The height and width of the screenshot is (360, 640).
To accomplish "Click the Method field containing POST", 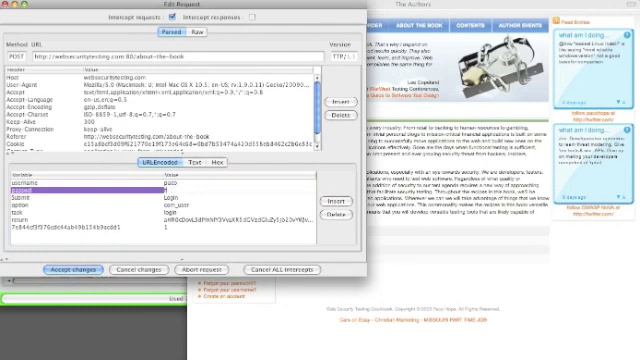I will [16, 56].
